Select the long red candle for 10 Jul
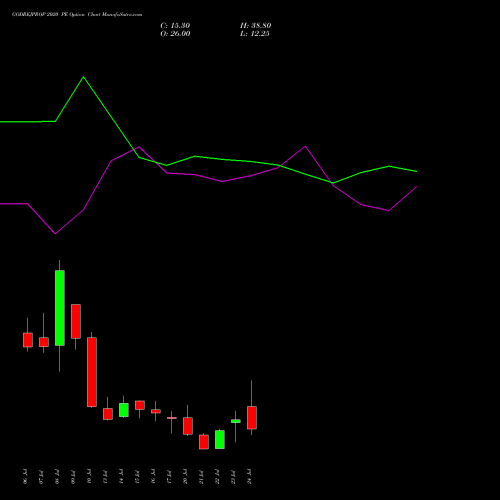The image size is (500, 500). point(92,372)
